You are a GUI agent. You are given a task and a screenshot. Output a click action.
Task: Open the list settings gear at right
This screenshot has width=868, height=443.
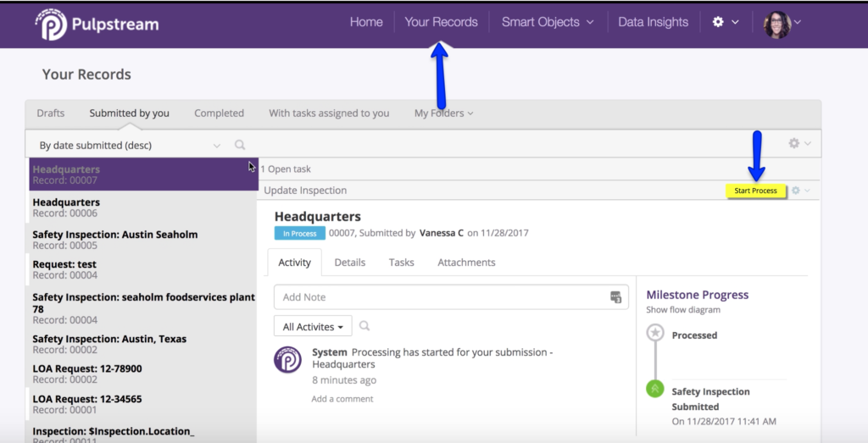pos(793,143)
